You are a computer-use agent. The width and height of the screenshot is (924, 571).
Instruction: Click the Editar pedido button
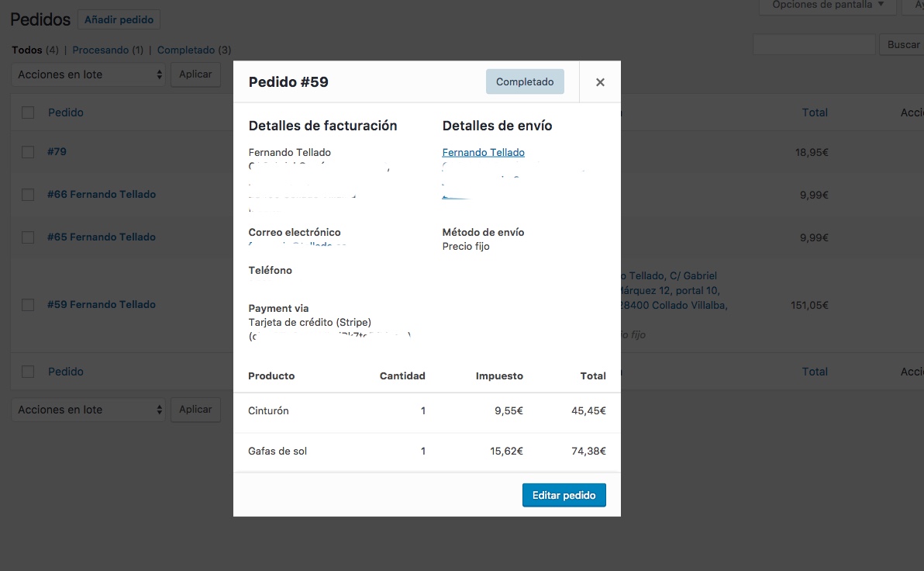[x=564, y=495]
